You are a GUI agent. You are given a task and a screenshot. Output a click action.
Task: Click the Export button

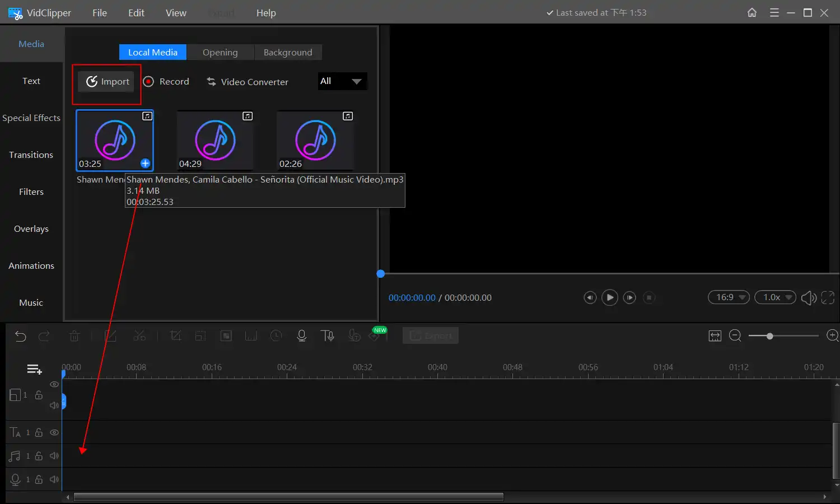pos(430,335)
